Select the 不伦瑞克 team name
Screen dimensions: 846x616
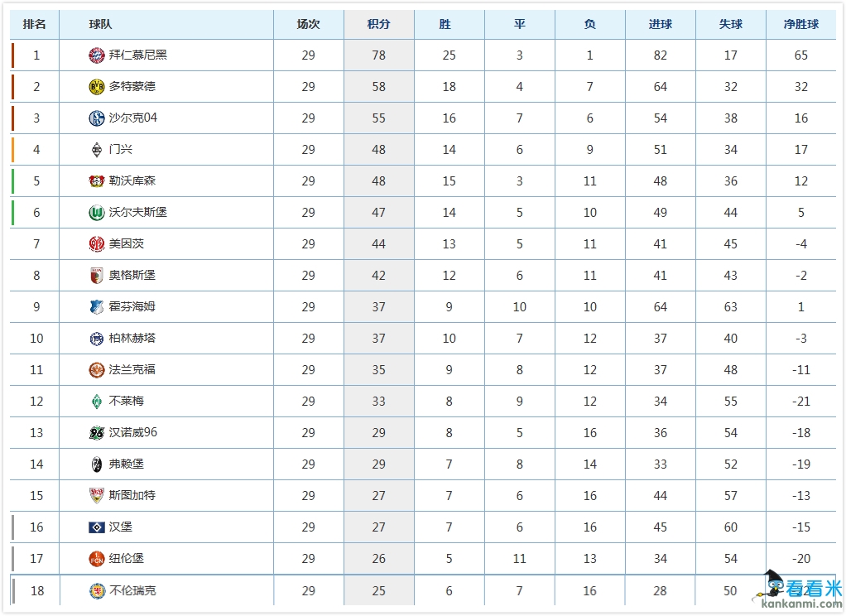[x=132, y=590]
